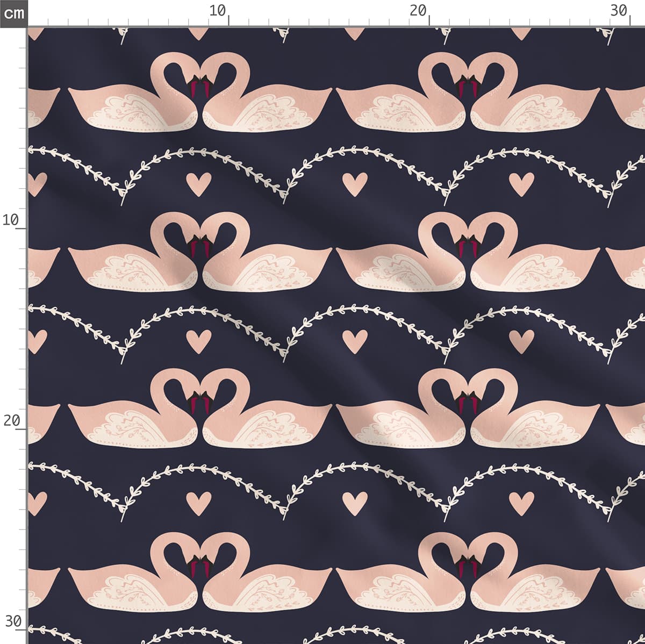The height and width of the screenshot is (644, 645).
Task: Click the cm unit label box
Action: [13, 13]
